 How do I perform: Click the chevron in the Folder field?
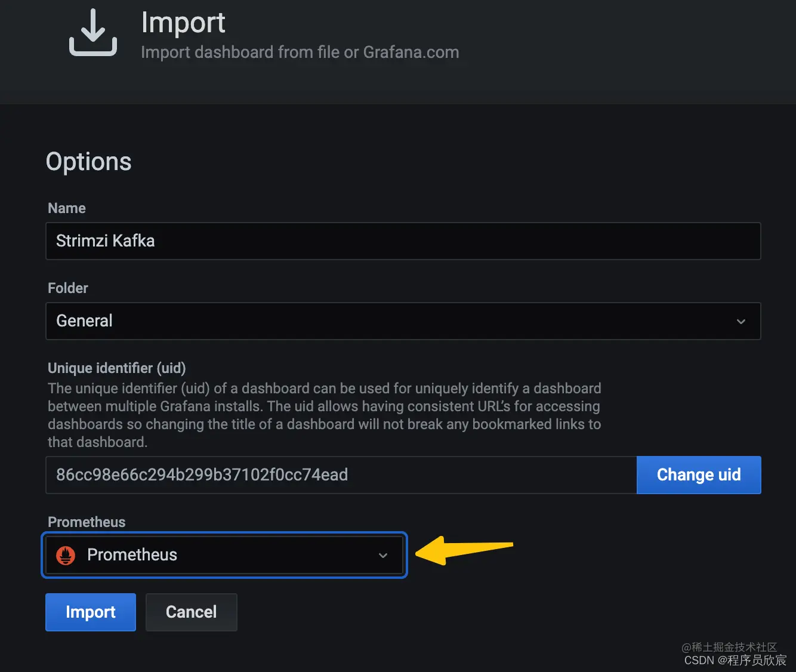point(741,322)
